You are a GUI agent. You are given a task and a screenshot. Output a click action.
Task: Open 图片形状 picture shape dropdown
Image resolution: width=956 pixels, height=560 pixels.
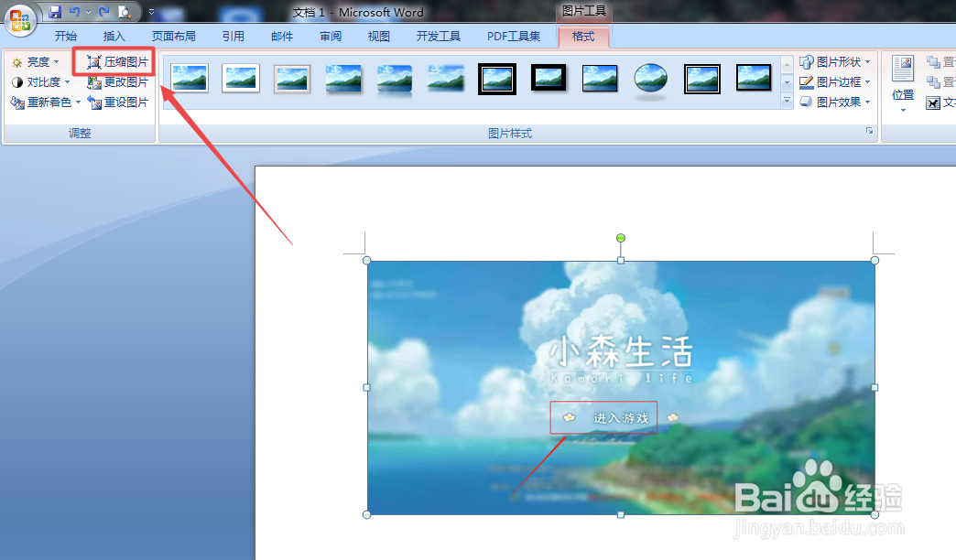coord(835,62)
